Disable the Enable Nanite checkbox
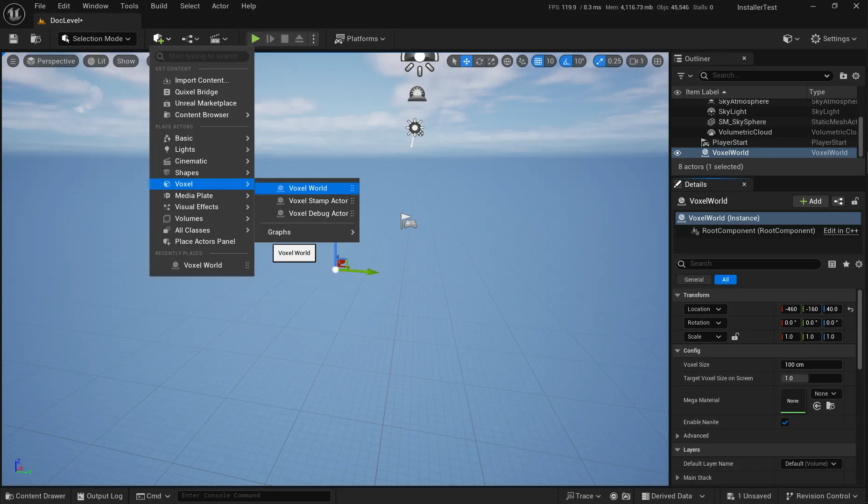 [785, 422]
